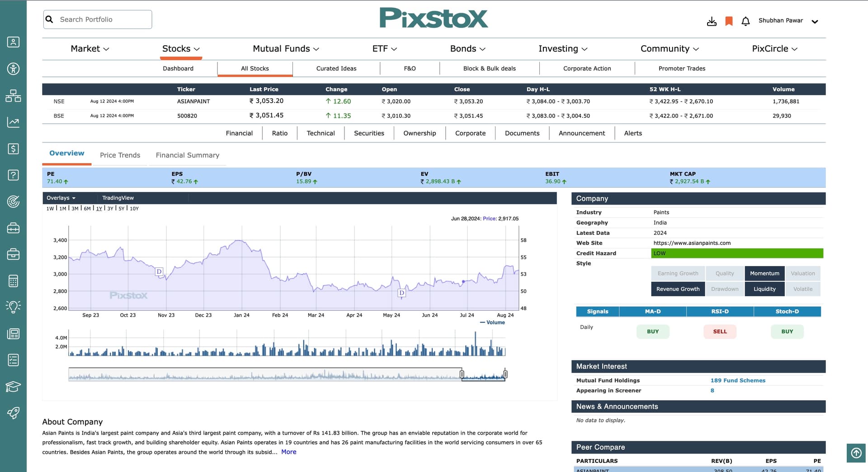Click the rocket sidebar icon

(x=13, y=413)
